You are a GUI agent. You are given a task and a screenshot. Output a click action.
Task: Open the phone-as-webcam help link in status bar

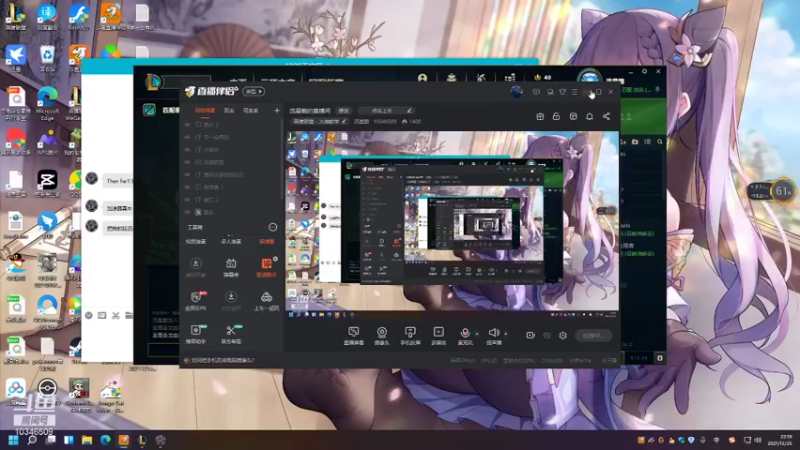pyautogui.click(x=222, y=360)
